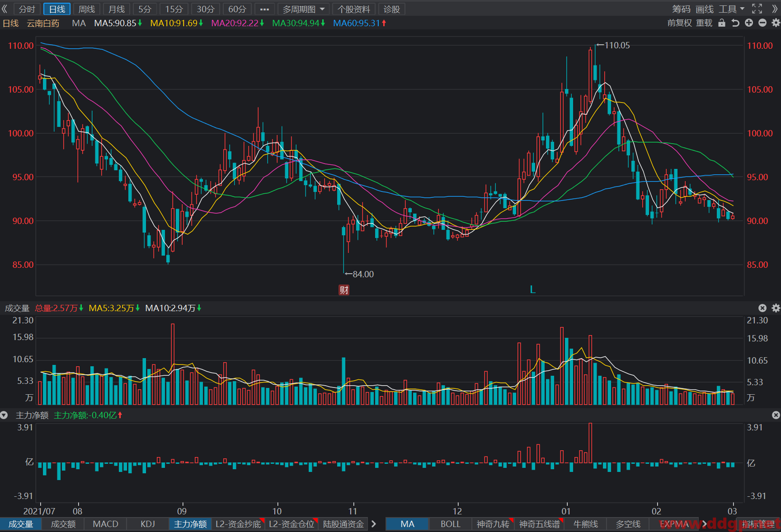The height and width of the screenshot is (532, 781).
Task: Click MA30:94.94 value label
Action: [298, 23]
